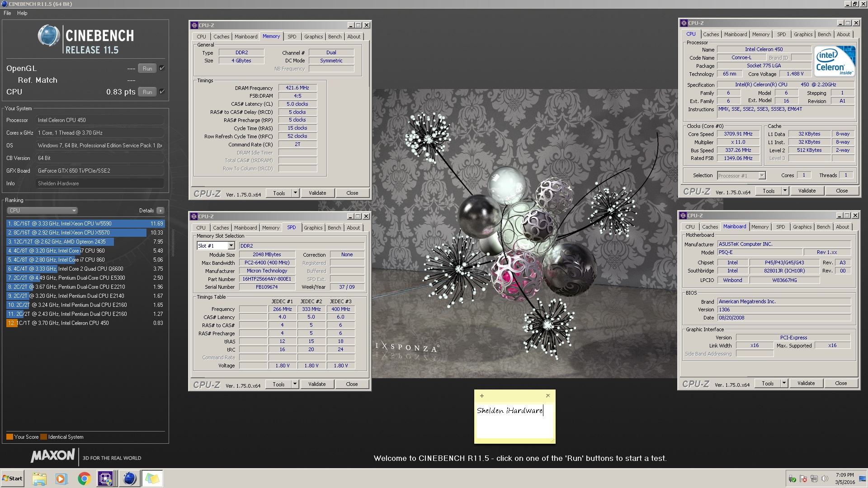868x488 pixels.
Task: Switch to Bench tab in CPU window
Action: [824, 34]
